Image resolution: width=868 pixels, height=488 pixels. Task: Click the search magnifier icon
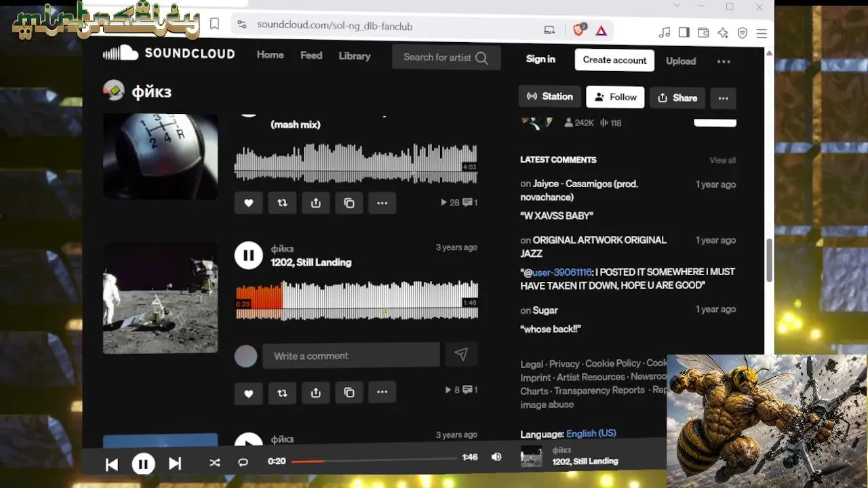[x=481, y=58]
